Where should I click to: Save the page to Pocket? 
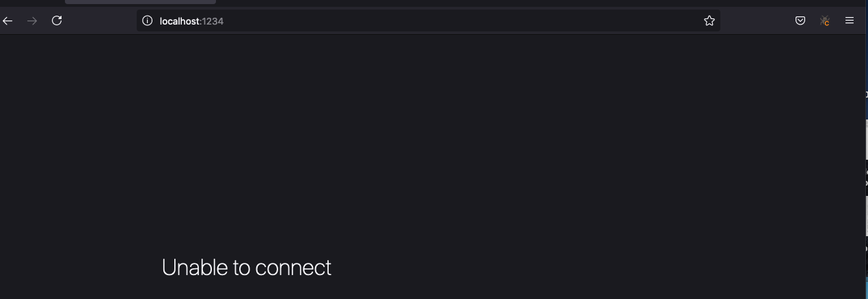coord(800,21)
